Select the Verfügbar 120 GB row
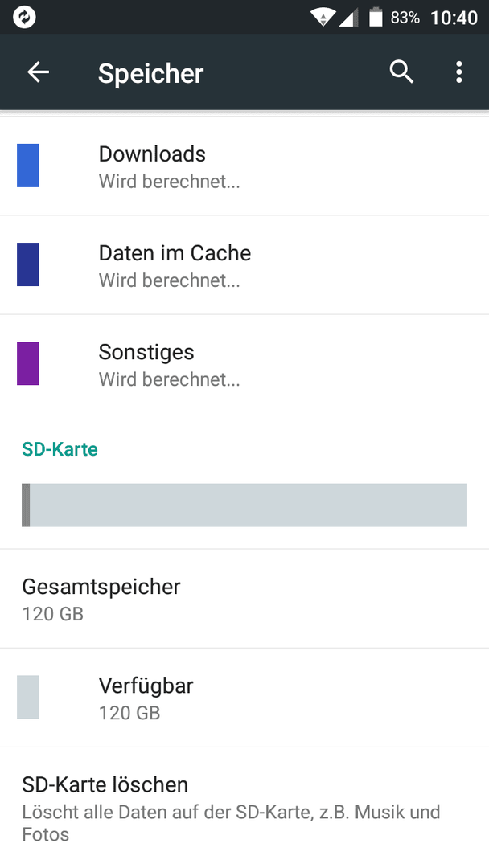The width and height of the screenshot is (489, 868). (x=244, y=698)
